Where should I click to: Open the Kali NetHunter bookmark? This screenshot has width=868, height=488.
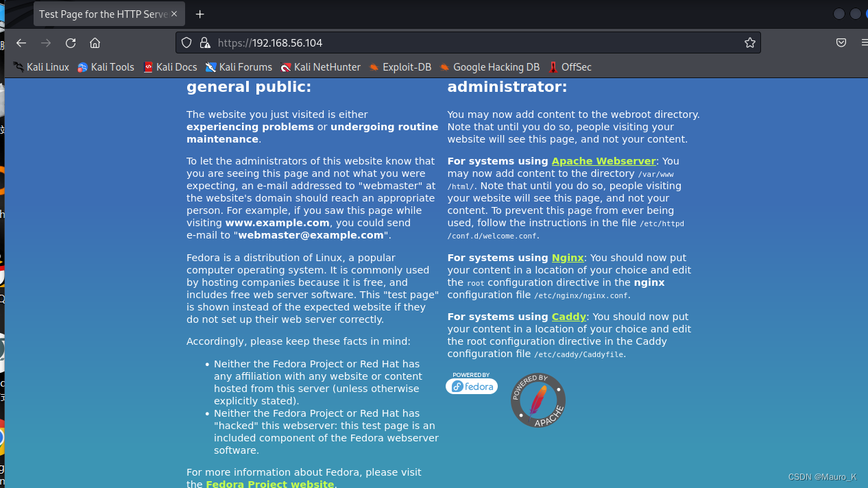(321, 67)
